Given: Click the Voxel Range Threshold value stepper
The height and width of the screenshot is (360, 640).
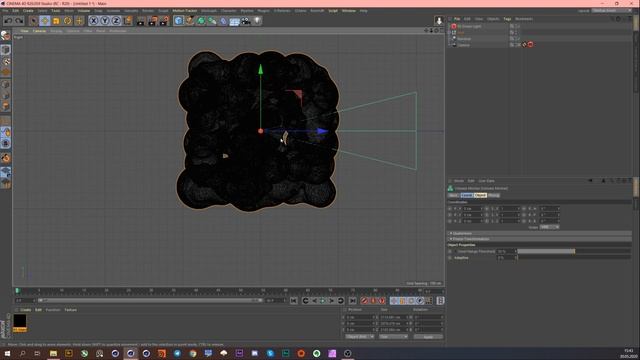Looking at the screenshot, I should point(516,251).
